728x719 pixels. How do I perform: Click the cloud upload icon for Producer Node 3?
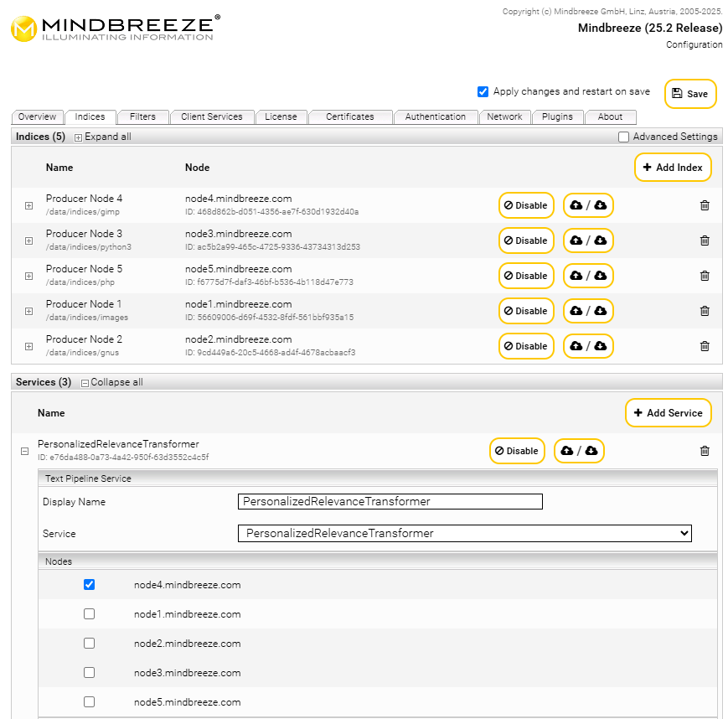click(x=576, y=241)
